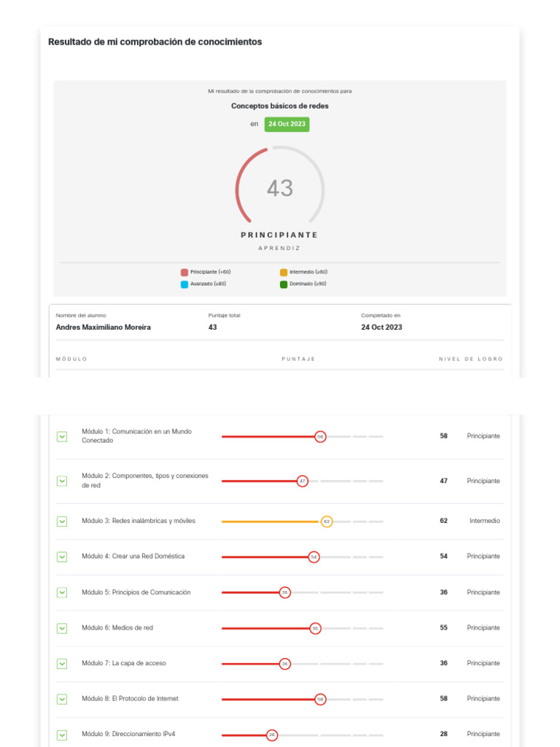Expand Módulo 3 Redes inalámbricas y móviles
Viewport: 560px width, 747px height.
62,521
